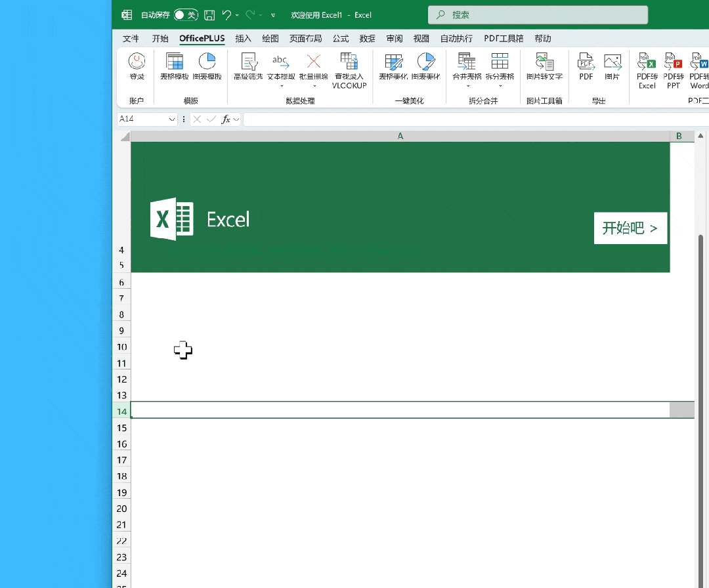Apply 表格美化 table beautify
The height and width of the screenshot is (588, 709).
tap(393, 67)
